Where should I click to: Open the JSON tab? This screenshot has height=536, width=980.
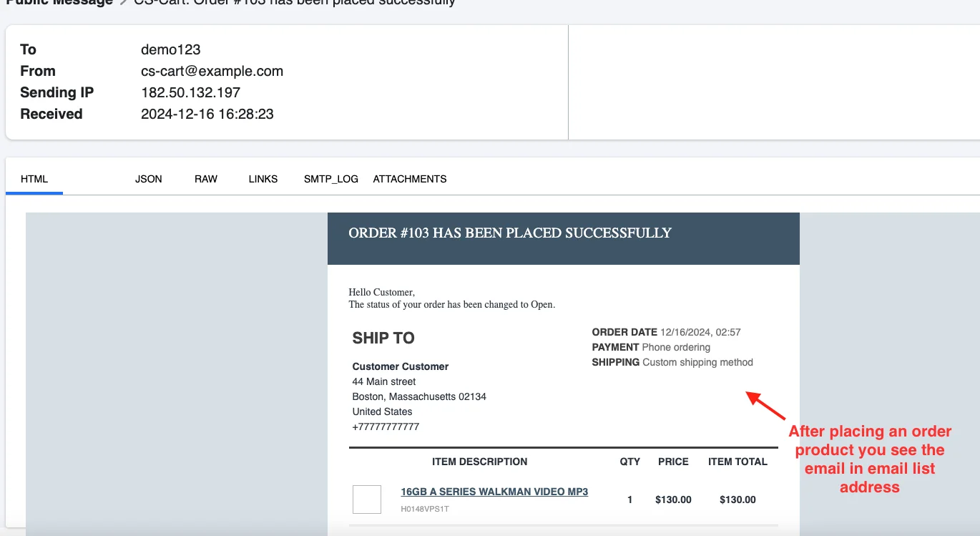149,179
